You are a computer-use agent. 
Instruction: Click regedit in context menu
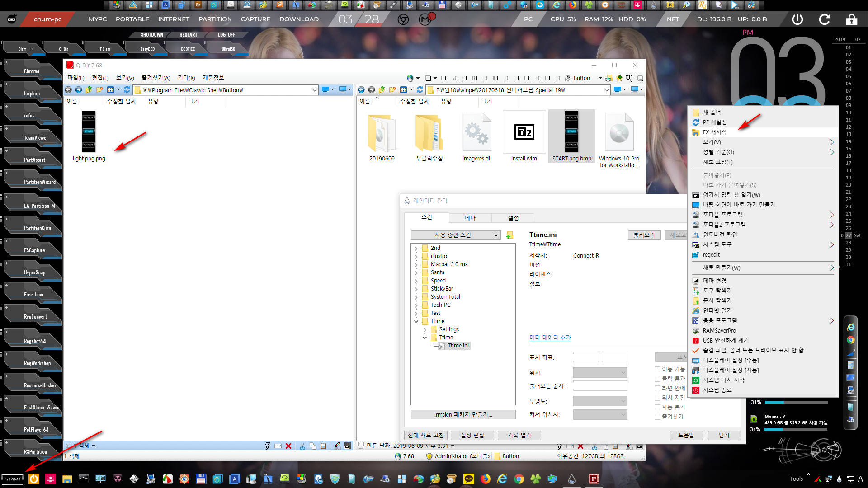pos(763,255)
